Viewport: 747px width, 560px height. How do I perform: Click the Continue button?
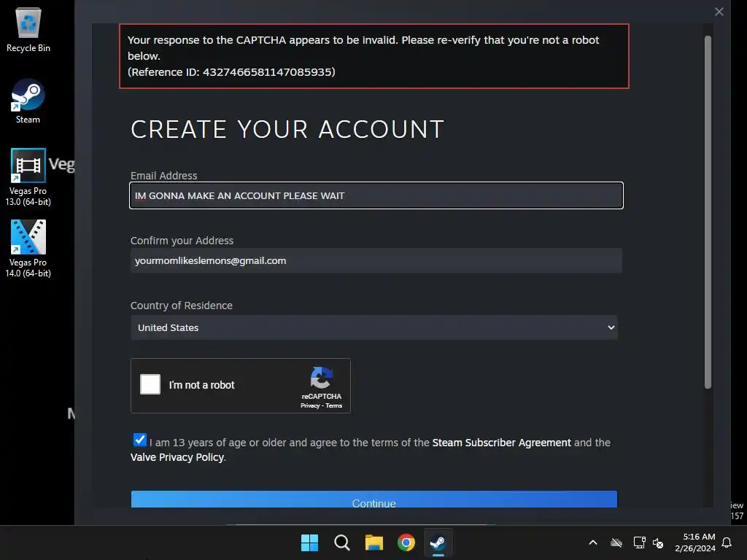[374, 499]
